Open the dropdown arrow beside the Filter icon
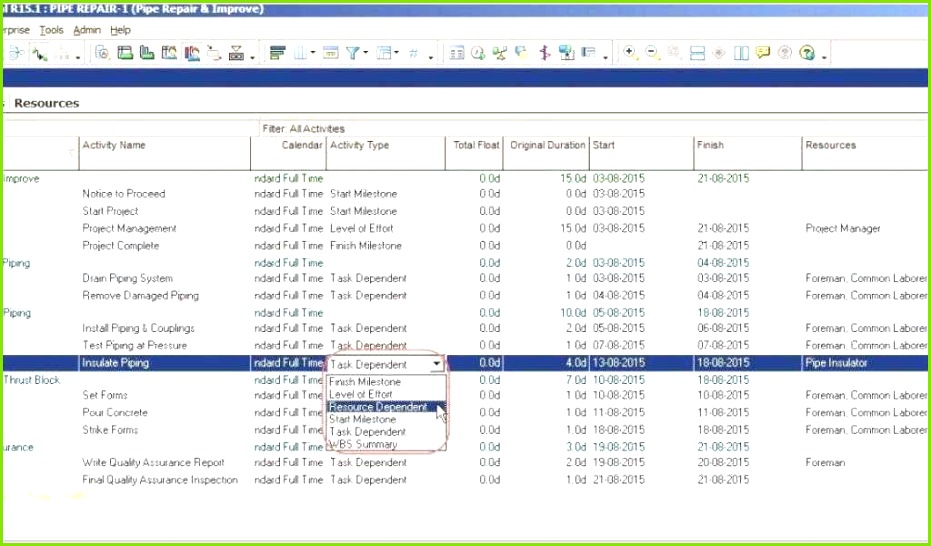Image resolution: width=931 pixels, height=546 pixels. [x=366, y=52]
